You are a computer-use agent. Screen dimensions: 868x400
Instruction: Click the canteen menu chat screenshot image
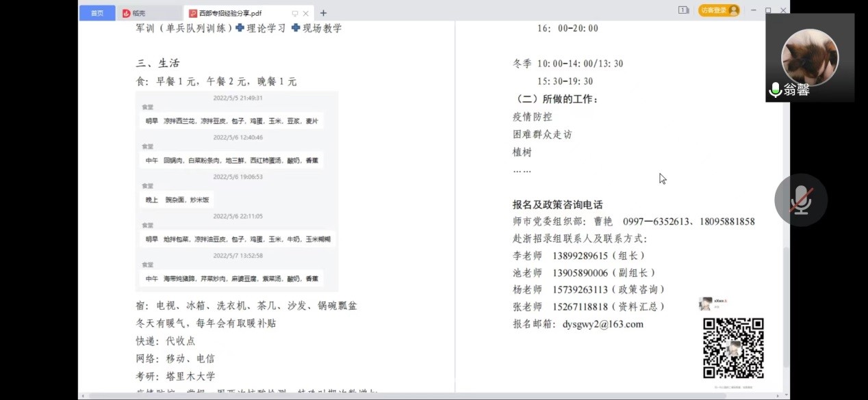point(237,191)
